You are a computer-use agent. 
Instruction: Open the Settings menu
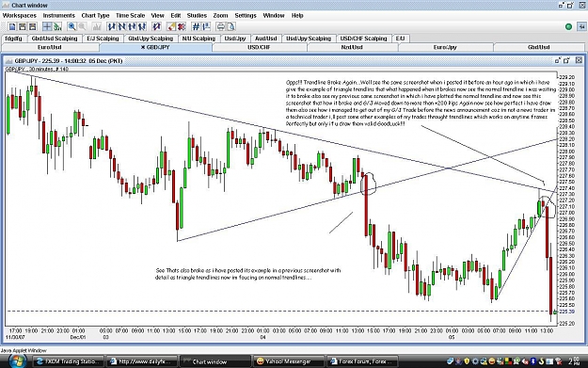tap(246, 15)
